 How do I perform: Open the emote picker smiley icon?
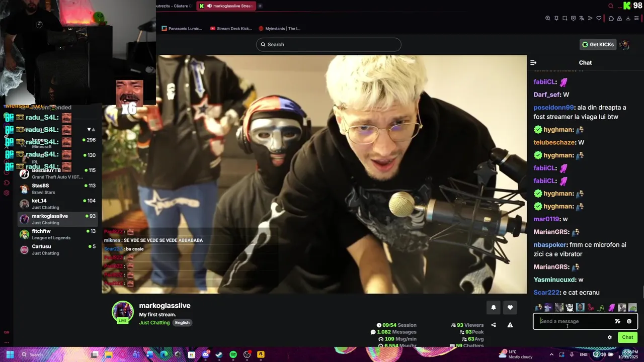tap(629, 321)
